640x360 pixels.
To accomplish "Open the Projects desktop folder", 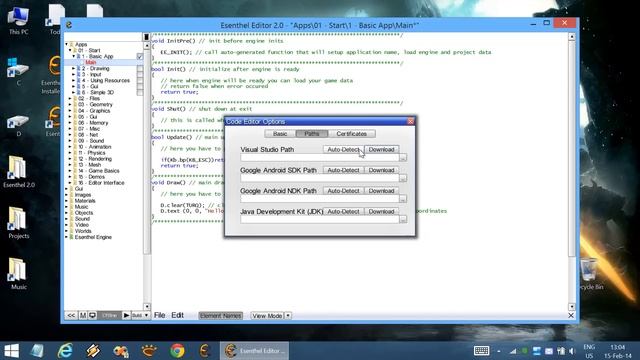I will 18,222.
